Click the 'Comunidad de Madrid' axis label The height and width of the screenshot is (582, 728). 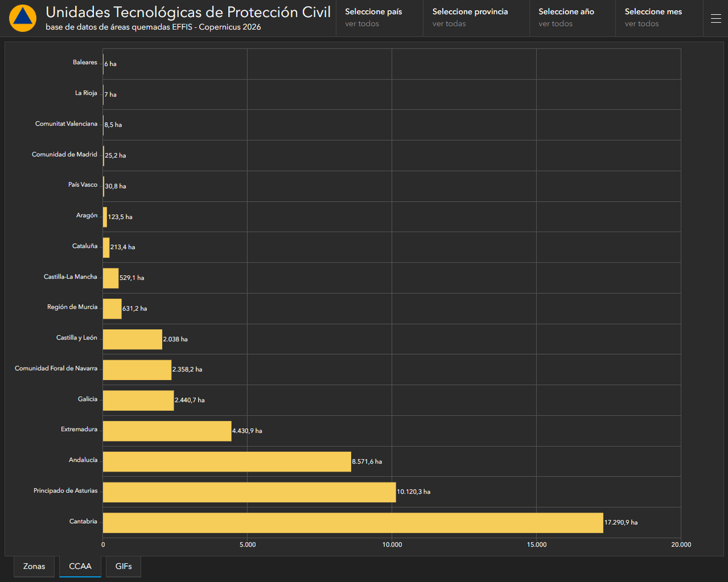point(64,154)
